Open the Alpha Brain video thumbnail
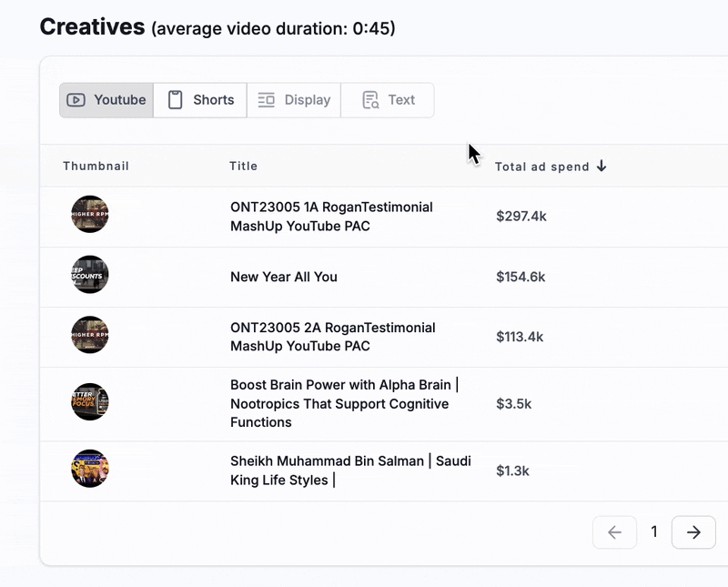 89,401
